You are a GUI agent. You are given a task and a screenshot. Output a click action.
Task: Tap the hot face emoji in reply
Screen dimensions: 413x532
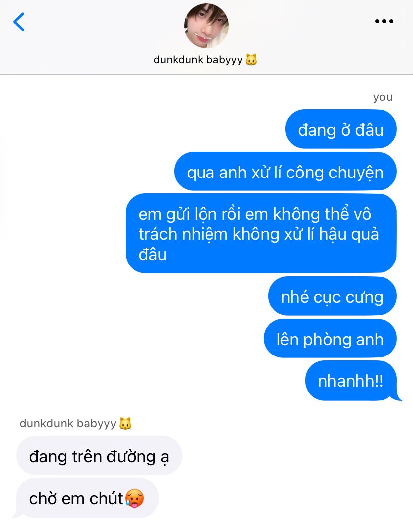pyautogui.click(x=135, y=498)
